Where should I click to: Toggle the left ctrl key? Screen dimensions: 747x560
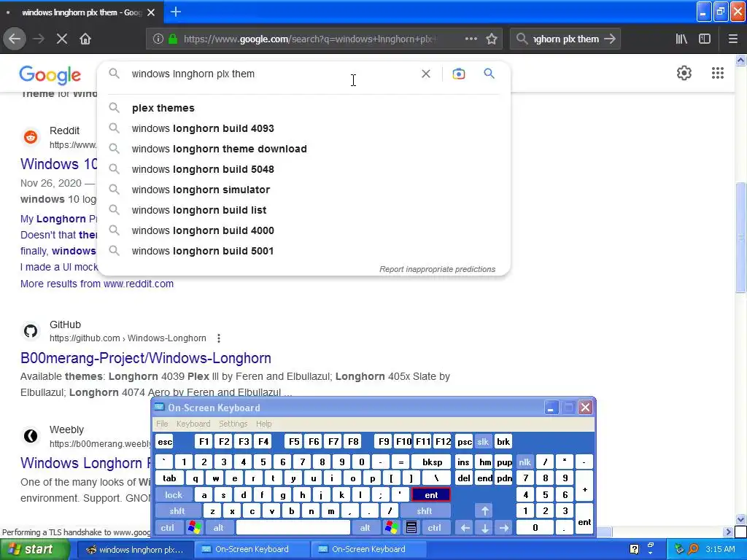click(x=167, y=528)
